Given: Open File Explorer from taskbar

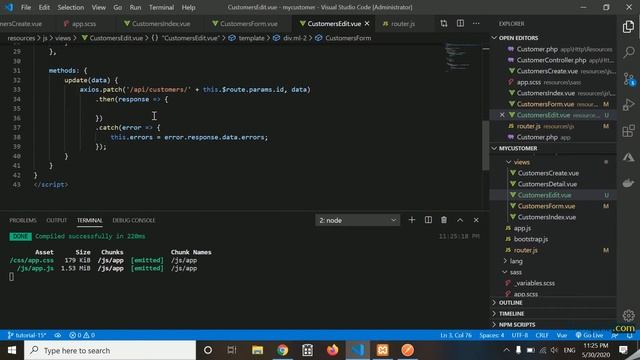Looking at the screenshot, I should [257, 350].
